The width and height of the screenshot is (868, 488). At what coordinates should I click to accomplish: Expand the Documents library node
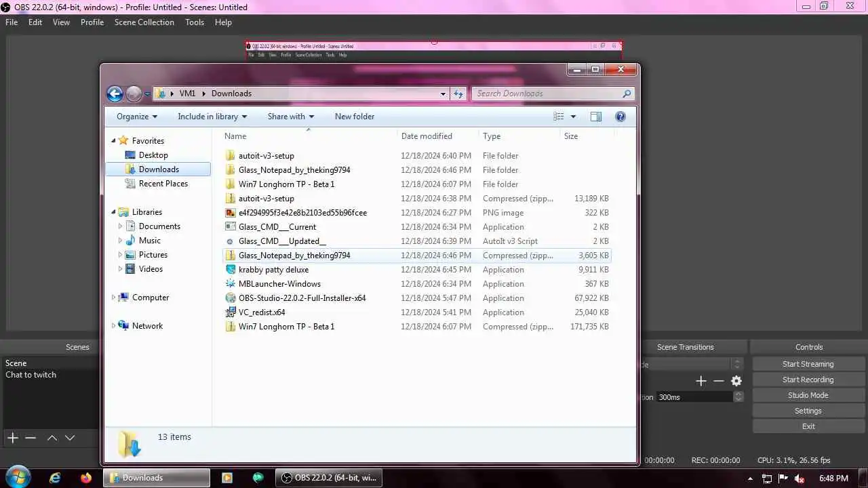(x=121, y=226)
